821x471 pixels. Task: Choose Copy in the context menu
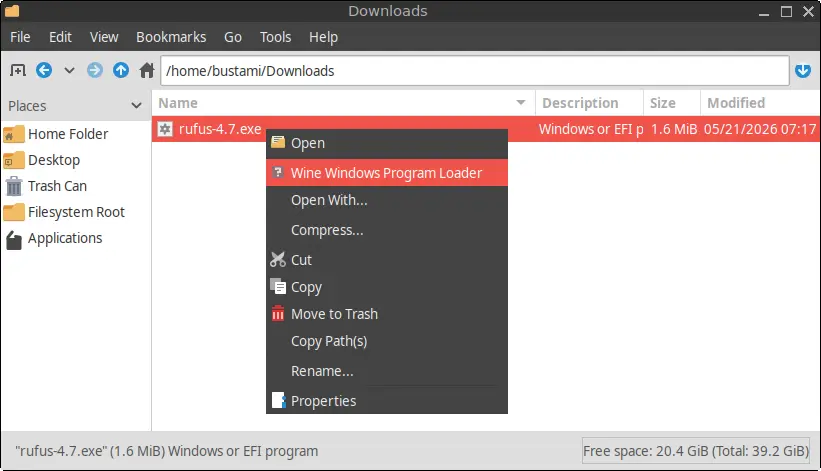tap(387, 287)
